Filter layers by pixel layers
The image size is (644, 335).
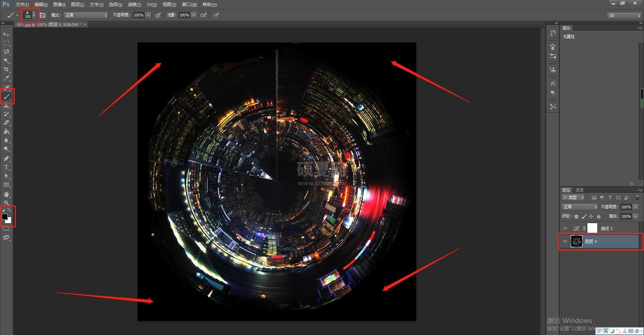pos(594,198)
